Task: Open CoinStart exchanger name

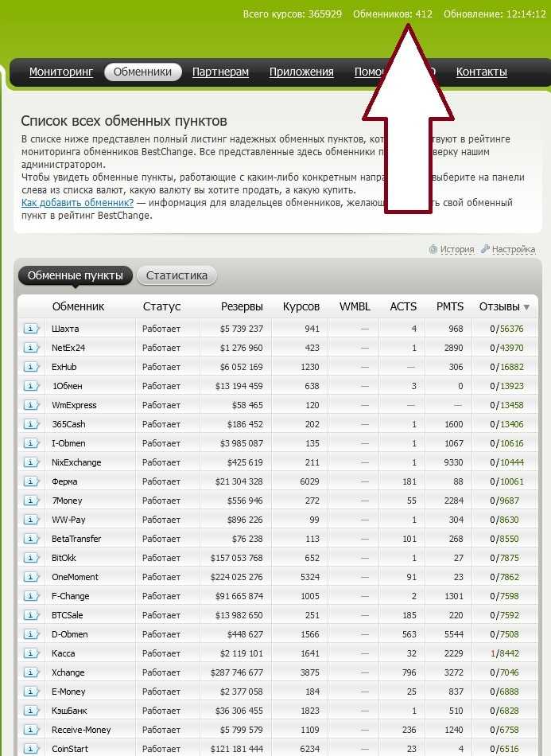Action: [x=70, y=749]
